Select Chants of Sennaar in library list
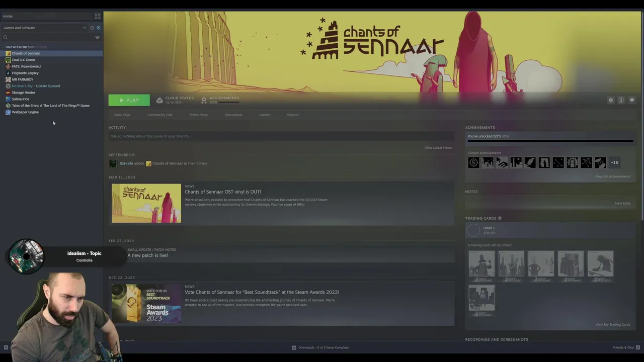Viewport: 644px width, 362px height. click(x=51, y=53)
